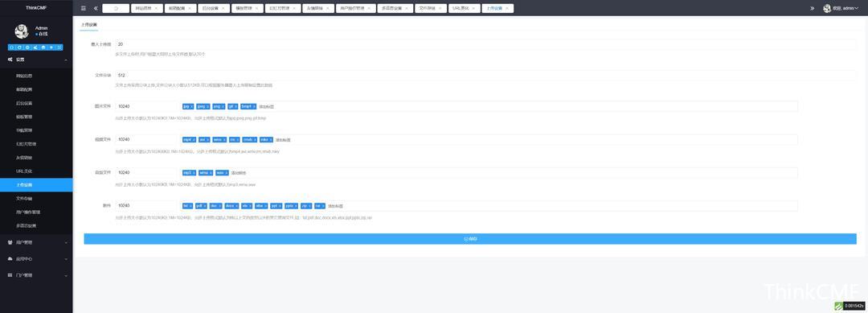The width and height of the screenshot is (868, 313).
Task: Remove the mp4 tag from video file types
Action: point(194,140)
